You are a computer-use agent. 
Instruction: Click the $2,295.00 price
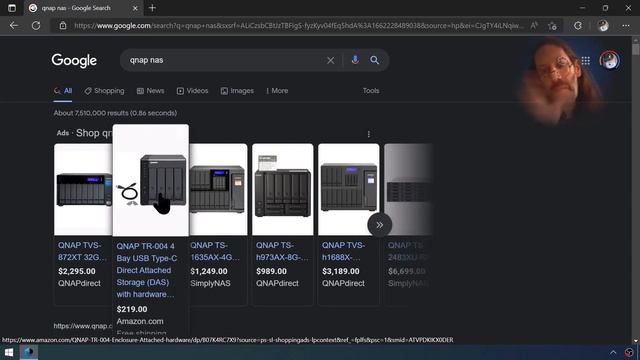point(77,271)
